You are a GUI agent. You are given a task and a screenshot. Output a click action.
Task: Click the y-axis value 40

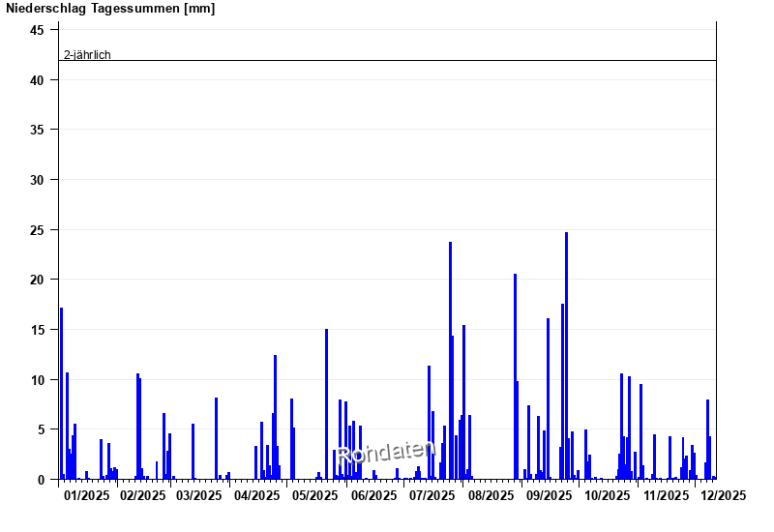pos(37,80)
